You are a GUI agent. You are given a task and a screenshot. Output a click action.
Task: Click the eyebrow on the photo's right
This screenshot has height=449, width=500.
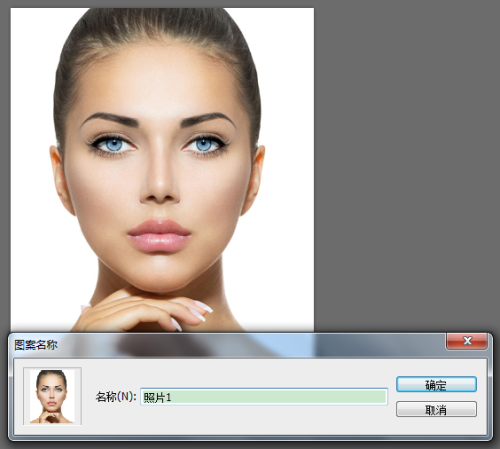tap(207, 119)
